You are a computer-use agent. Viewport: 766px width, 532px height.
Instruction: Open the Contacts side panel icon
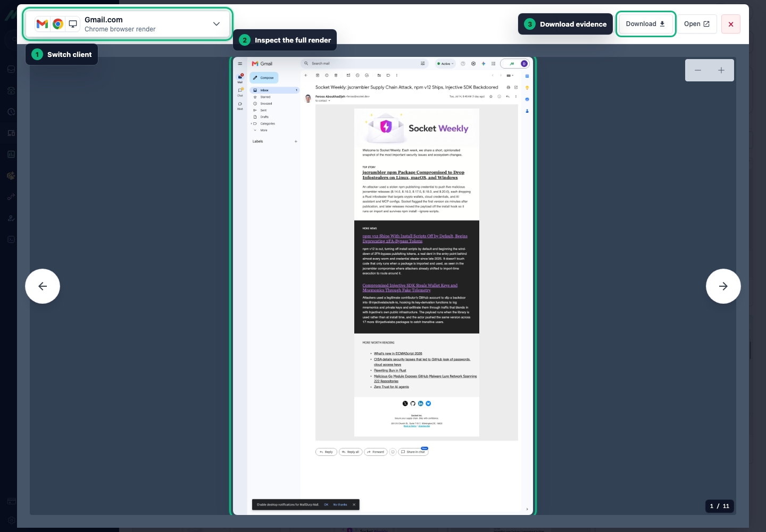pyautogui.click(x=527, y=111)
